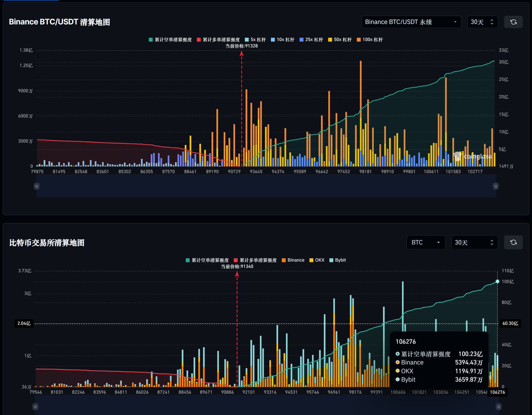The image size is (532, 415).
Task: Click the 92101 x-axis label
Action: click(248, 392)
